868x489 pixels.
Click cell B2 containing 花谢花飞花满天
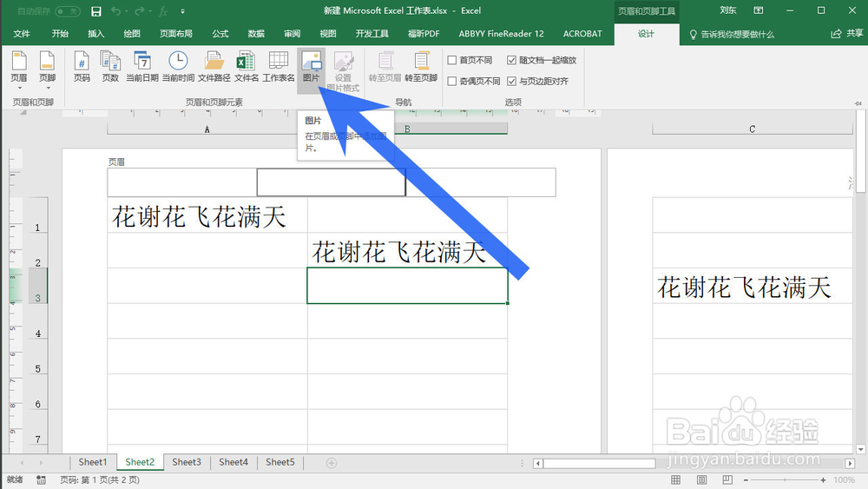407,251
